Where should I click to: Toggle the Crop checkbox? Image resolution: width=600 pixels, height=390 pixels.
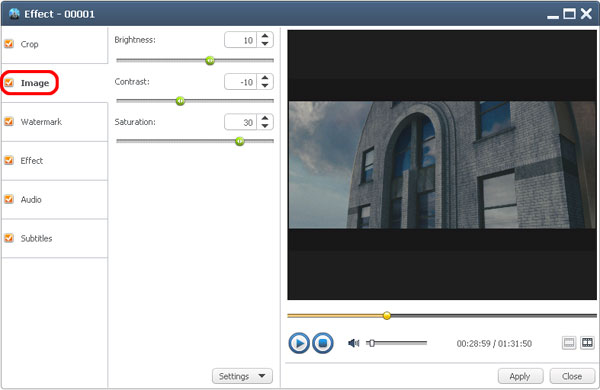9,44
